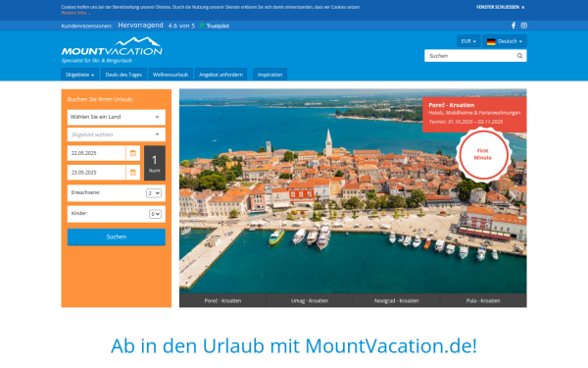Open the Kinder count selector
Viewport: 588px width, 368px height.
[155, 214]
